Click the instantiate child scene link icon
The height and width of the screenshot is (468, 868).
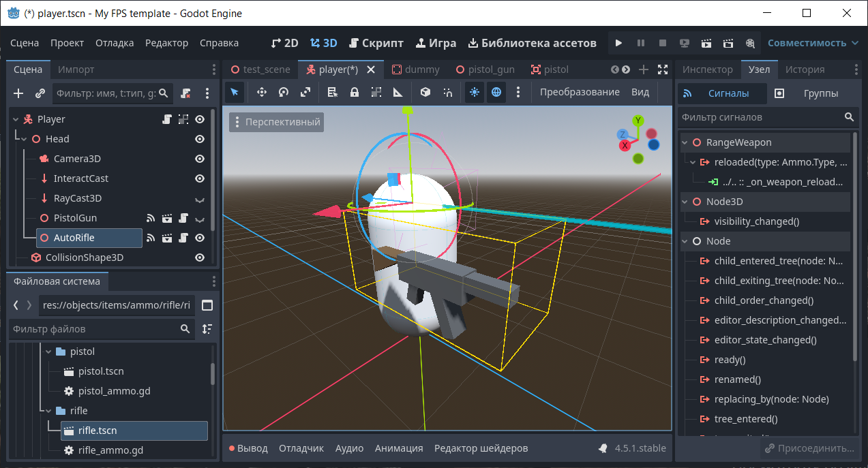(40, 93)
